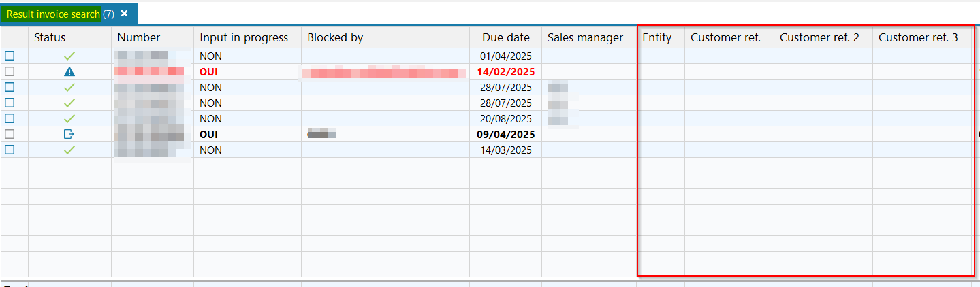The width and height of the screenshot is (980, 287).
Task: Check the box on the 09/04/2025 row
Action: pos(10,134)
